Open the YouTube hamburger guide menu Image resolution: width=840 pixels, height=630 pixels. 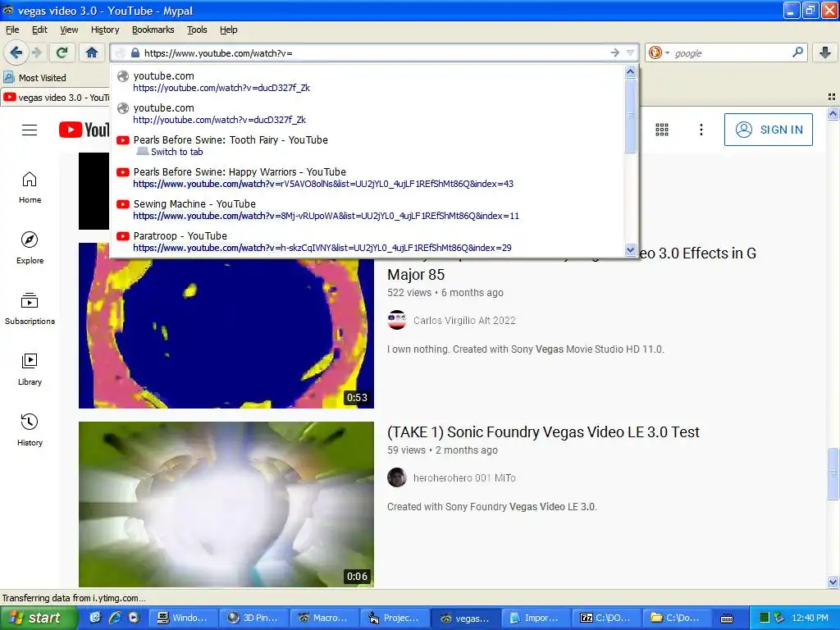(x=30, y=130)
